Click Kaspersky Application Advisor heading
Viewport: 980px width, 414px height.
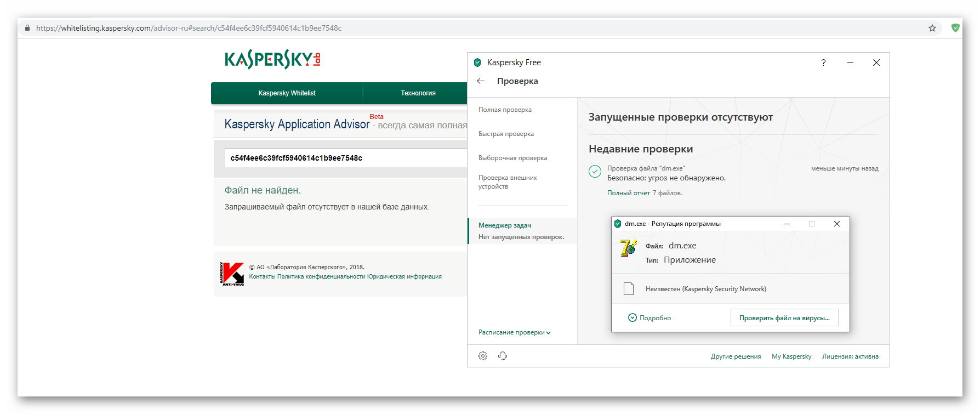(x=297, y=124)
